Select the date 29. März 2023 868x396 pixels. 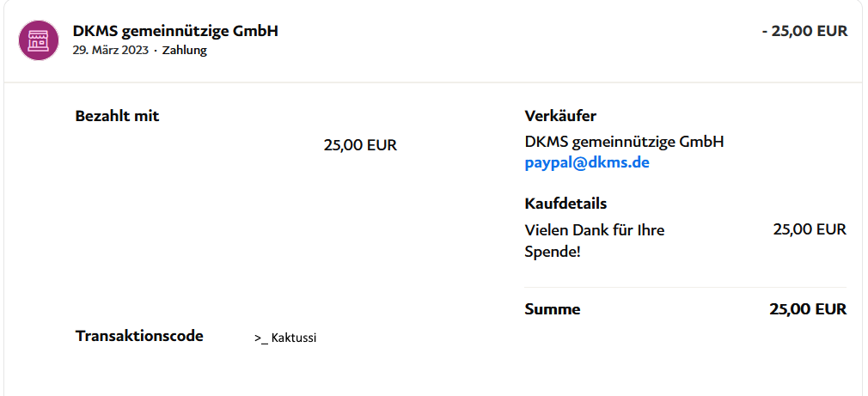coord(111,50)
